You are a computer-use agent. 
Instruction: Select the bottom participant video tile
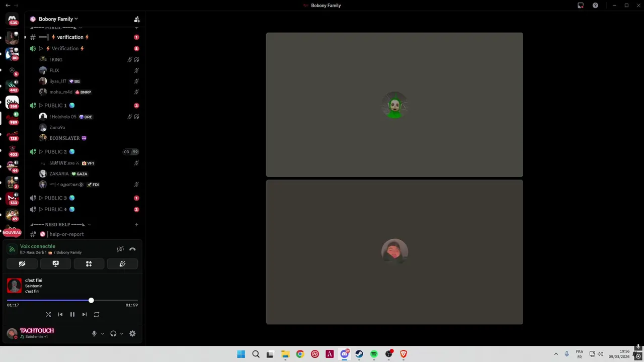394,252
